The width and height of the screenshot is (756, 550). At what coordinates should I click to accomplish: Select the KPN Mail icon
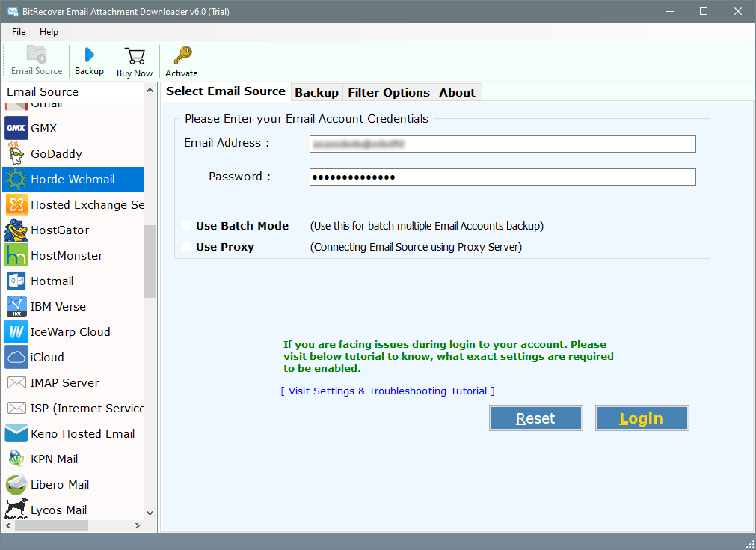point(16,459)
